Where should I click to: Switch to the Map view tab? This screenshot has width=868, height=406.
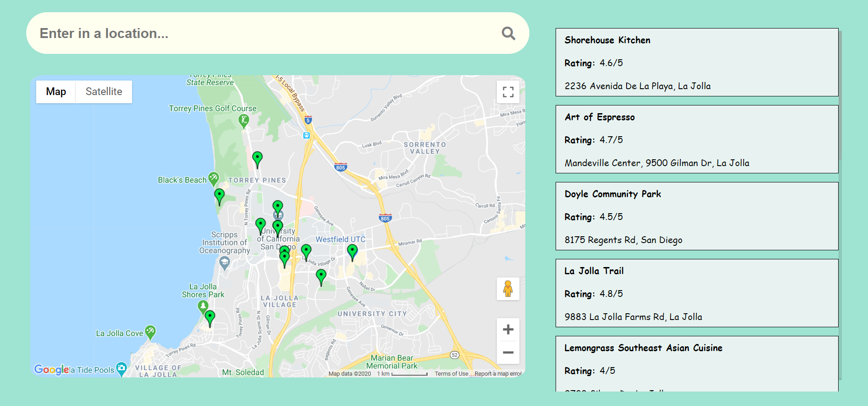pyautogui.click(x=56, y=91)
